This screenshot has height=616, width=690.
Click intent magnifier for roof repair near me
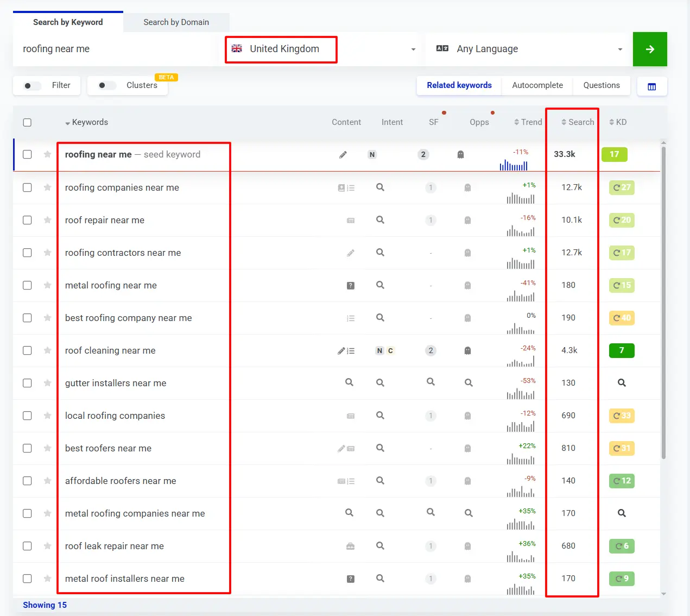[x=380, y=220]
